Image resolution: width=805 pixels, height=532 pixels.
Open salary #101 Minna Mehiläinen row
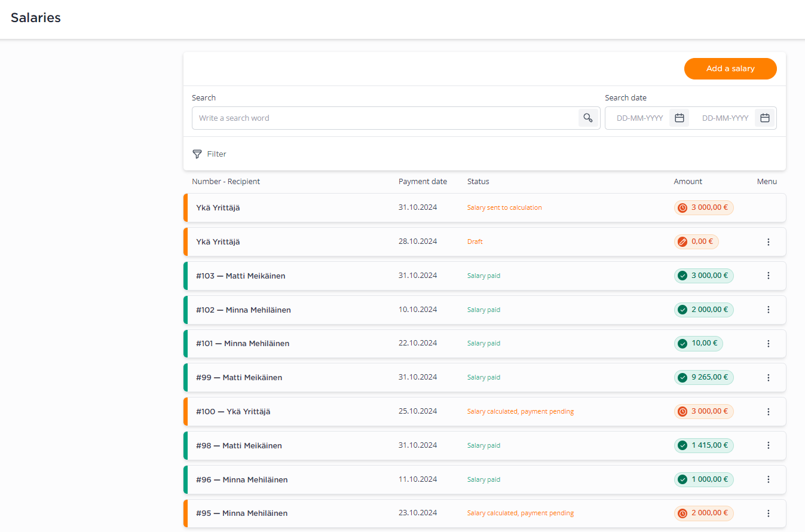tap(485, 344)
